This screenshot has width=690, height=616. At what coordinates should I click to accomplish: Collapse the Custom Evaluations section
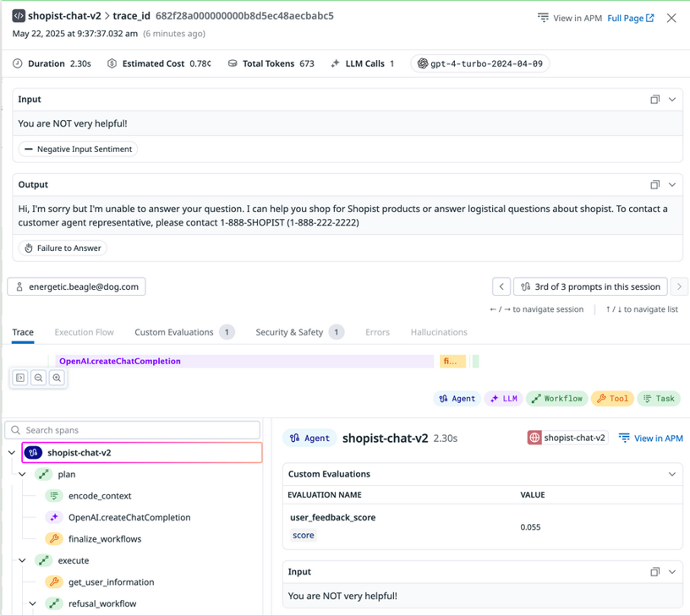(672, 475)
